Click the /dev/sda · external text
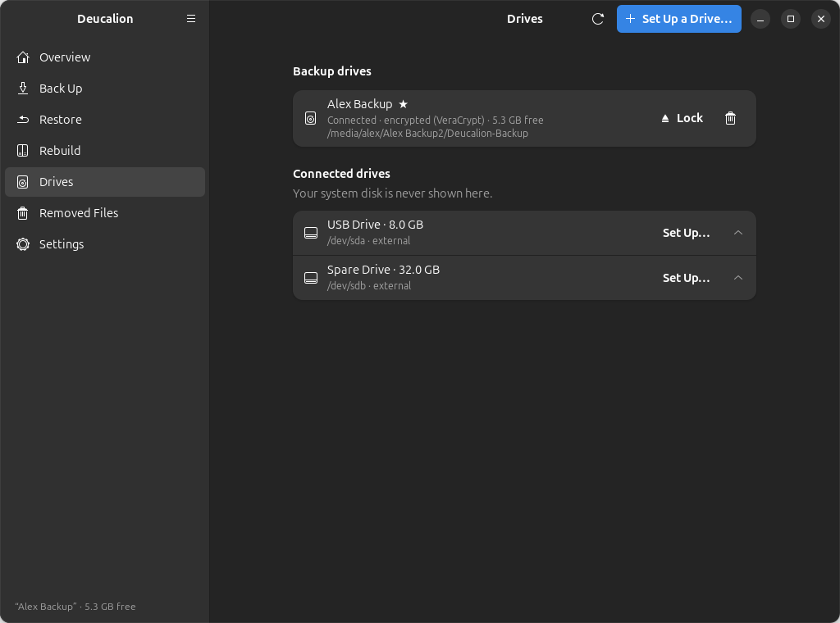This screenshot has width=840, height=623. 368,241
